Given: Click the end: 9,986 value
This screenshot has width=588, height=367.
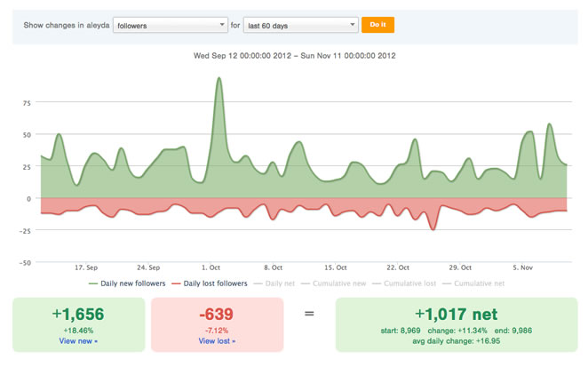Looking at the screenshot, I should (x=513, y=331).
